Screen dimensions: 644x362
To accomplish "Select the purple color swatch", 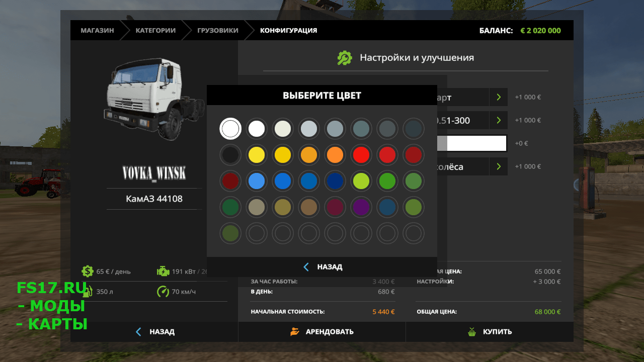I will (361, 207).
